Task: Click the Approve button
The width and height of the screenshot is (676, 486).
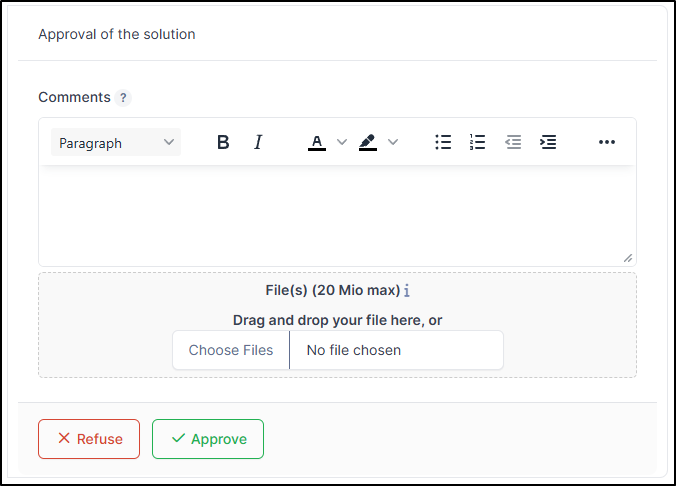Action: (x=208, y=439)
